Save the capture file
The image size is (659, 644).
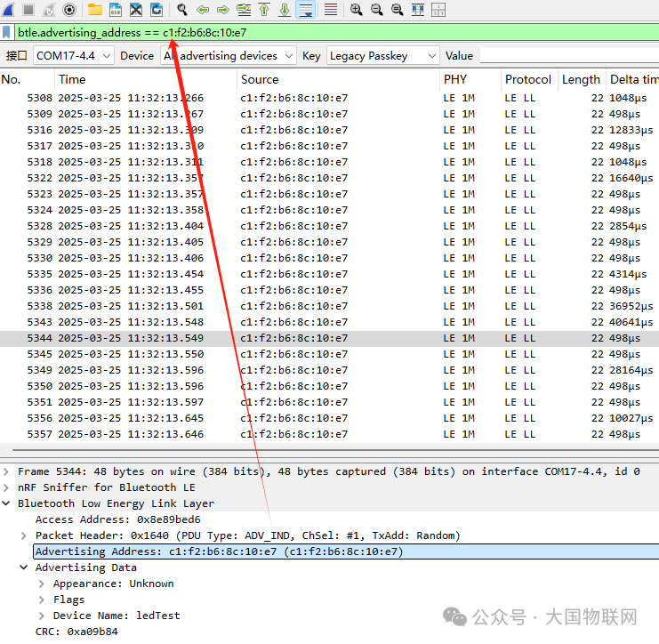pyautogui.click(x=116, y=9)
